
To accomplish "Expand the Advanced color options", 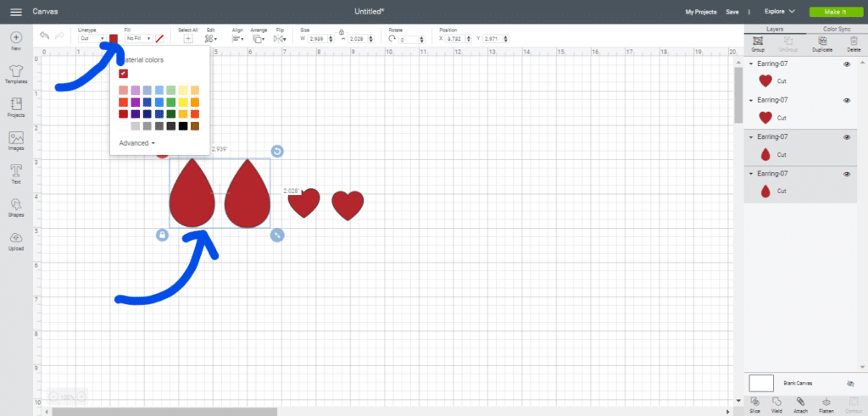I will coord(136,143).
